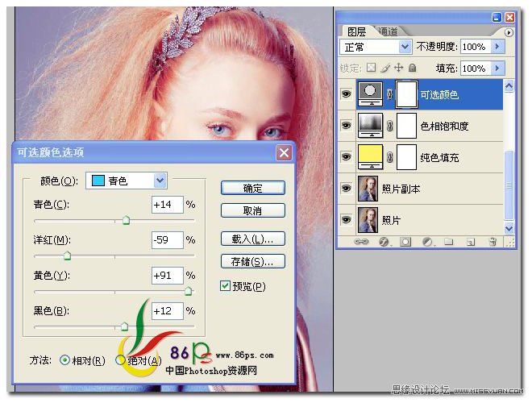Click the 填充 100% fill field

(476, 69)
